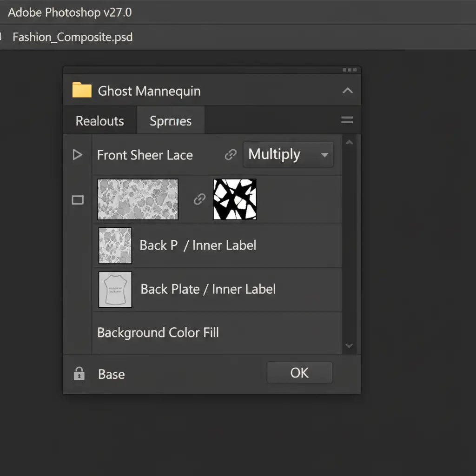Screen dimensions: 476x476
Task: Click the Ghost Mannequin folder icon
Action: point(82,90)
